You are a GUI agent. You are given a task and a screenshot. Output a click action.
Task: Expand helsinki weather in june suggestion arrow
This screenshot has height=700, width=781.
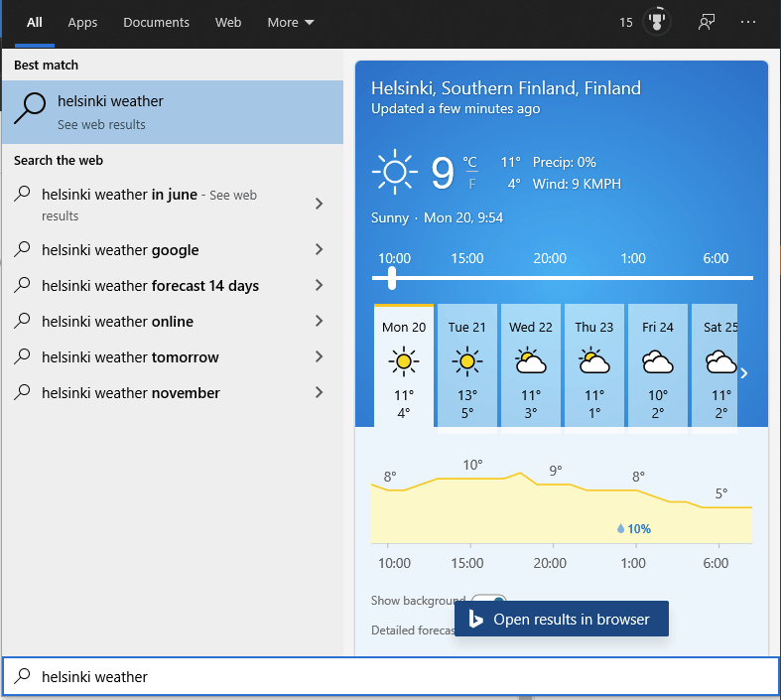pyautogui.click(x=320, y=204)
